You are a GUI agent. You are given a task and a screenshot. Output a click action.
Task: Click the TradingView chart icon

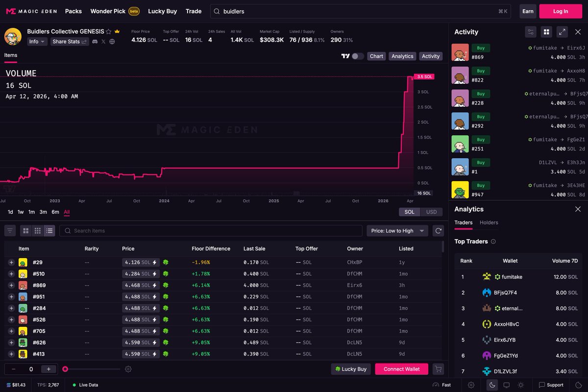tap(345, 56)
